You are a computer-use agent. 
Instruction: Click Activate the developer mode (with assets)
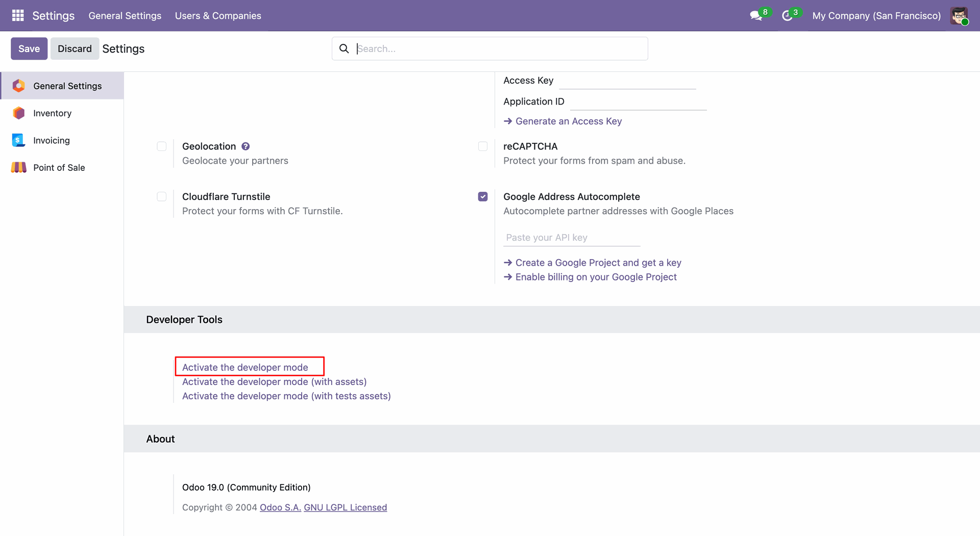click(x=274, y=381)
